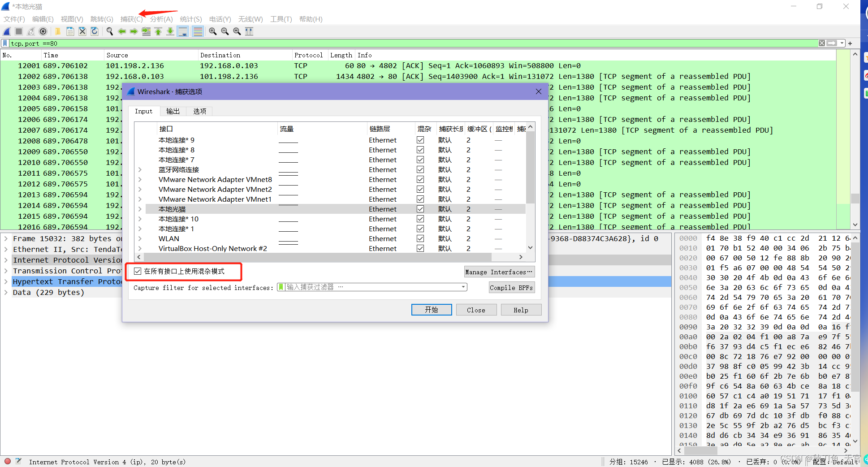Expand 蓝牙网络连接 interface details
Viewport: 868px width, 467px height.
click(140, 169)
